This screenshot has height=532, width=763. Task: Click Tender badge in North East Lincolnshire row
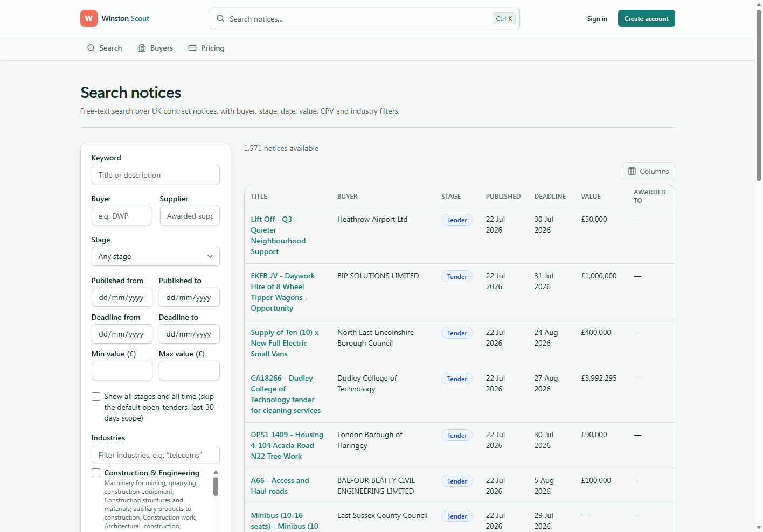[457, 333]
